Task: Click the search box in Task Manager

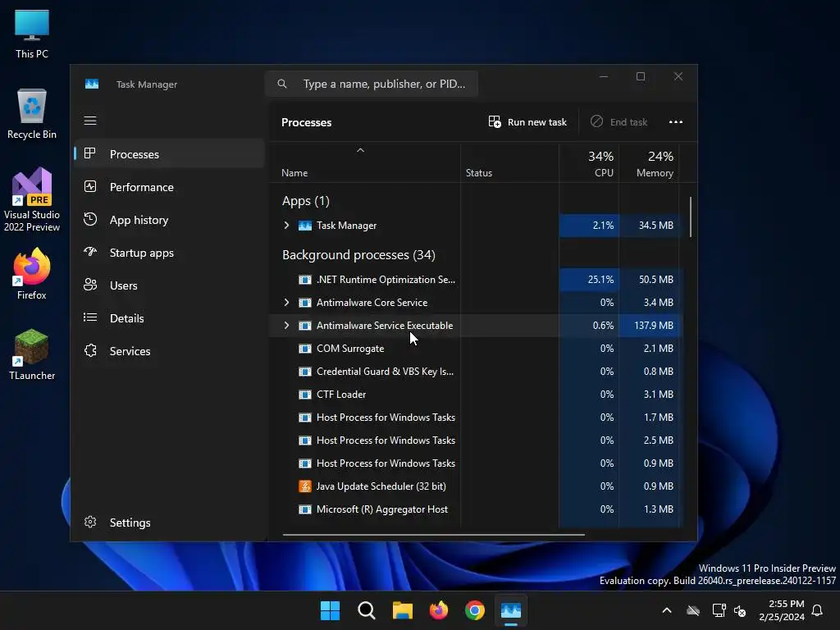Action: [372, 84]
